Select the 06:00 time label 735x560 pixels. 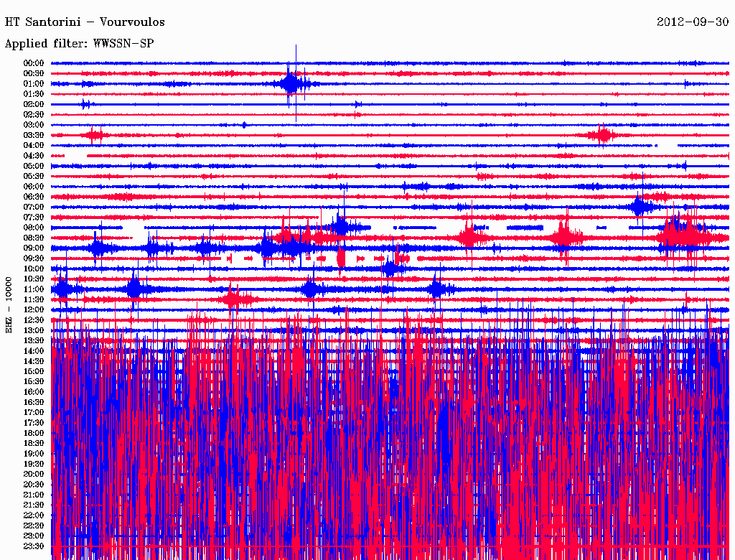(34, 186)
